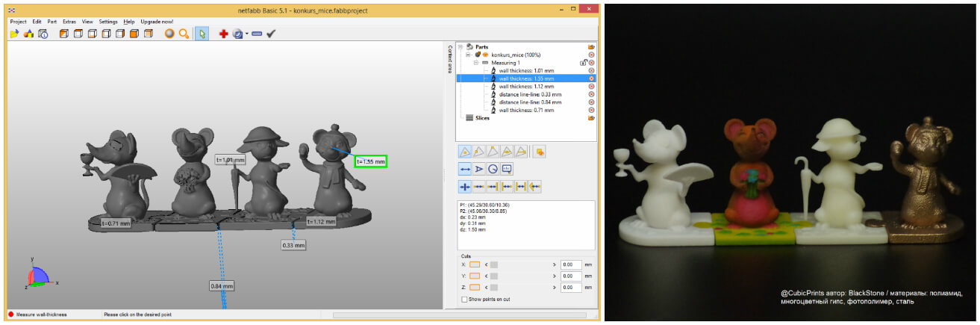Open the View menu
The image size is (980, 325).
88,22
